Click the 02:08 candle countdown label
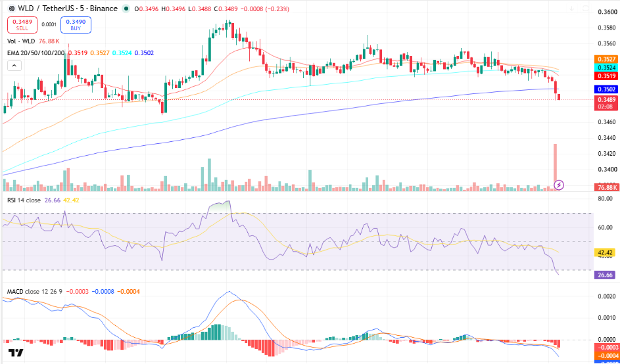Image resolution: width=620 pixels, height=364 pixels. coord(606,106)
